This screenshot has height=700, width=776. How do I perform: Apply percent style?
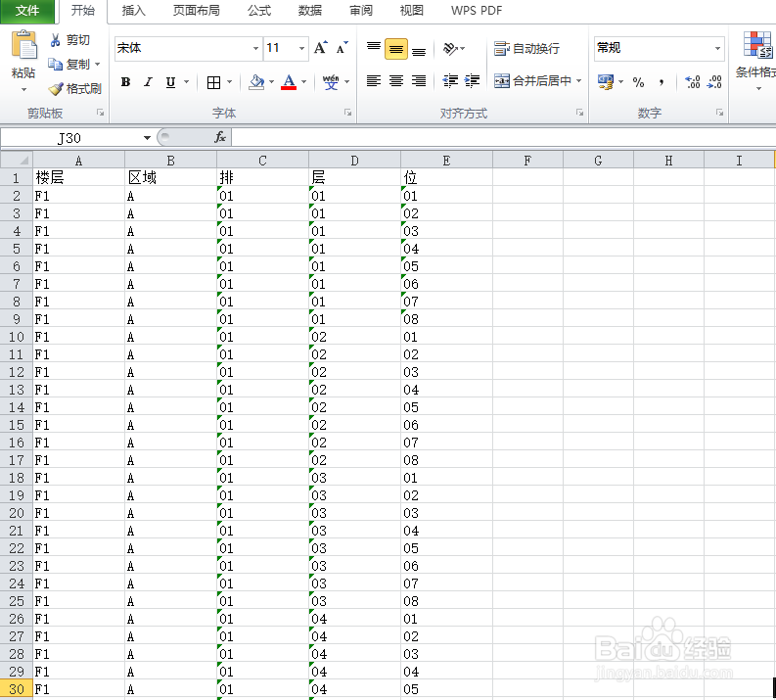click(x=638, y=82)
